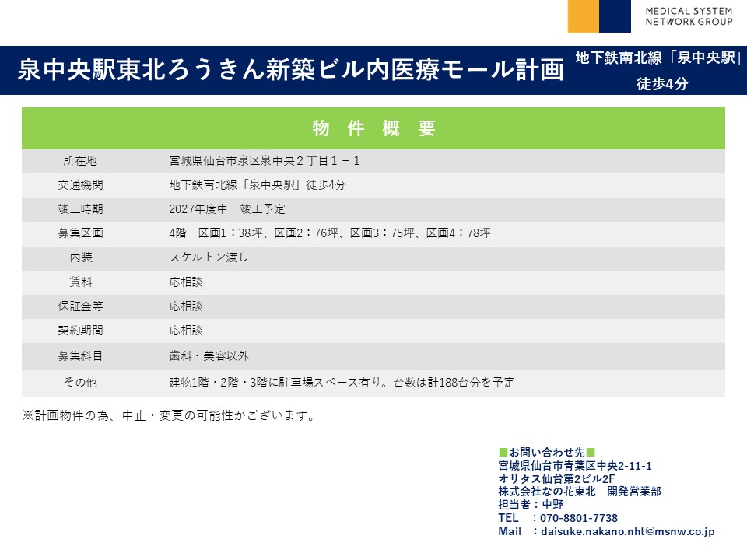Select the スケルトン渡し interior value
The width and height of the screenshot is (747, 560).
tap(209, 257)
